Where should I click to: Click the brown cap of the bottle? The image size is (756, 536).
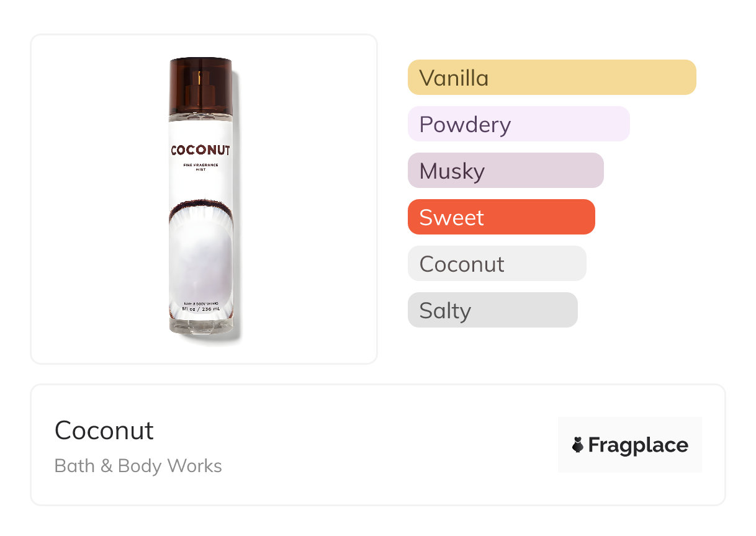(x=200, y=68)
